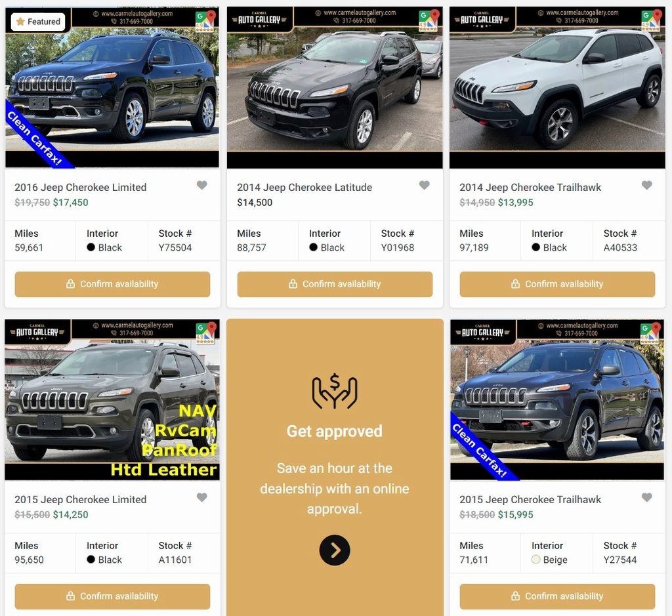Toggle favorite heart on 2015 Cherokee Limited

(202, 497)
